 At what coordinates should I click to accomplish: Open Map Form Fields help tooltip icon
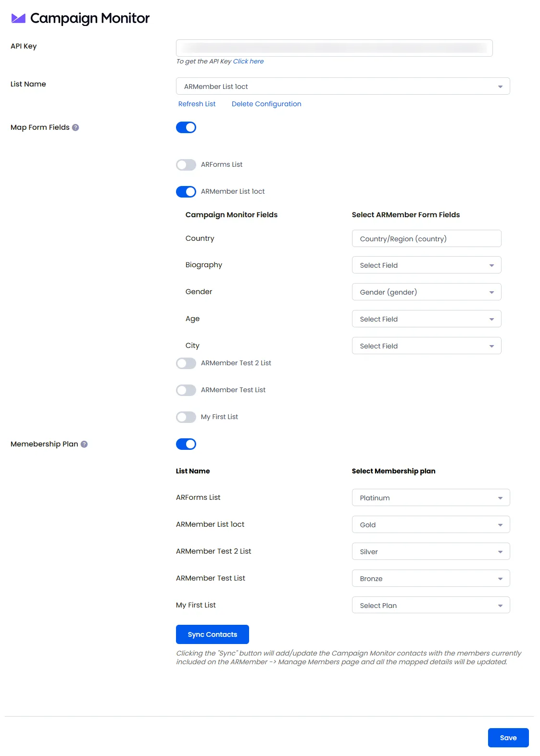tap(75, 127)
